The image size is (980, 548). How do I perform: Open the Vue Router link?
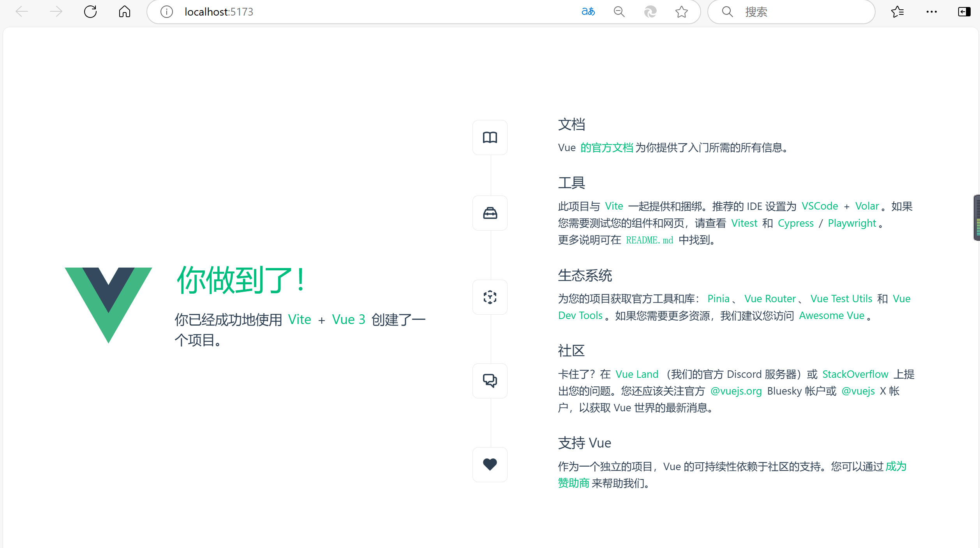(770, 299)
